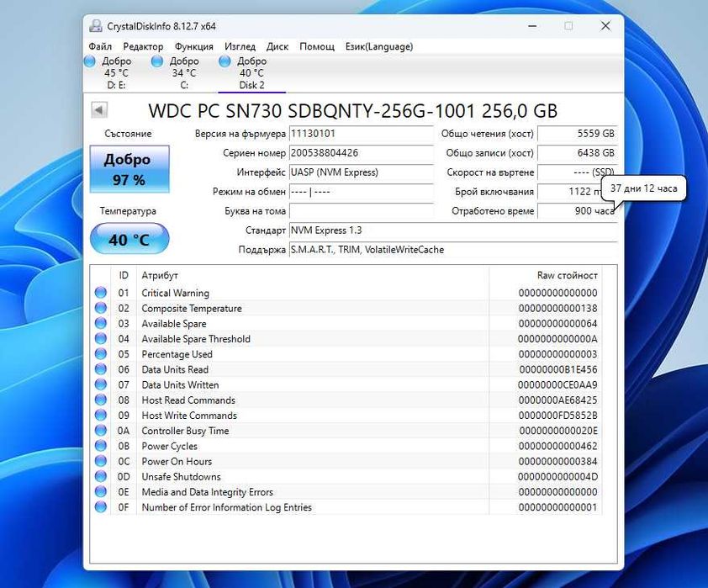This screenshot has height=588, width=708.
Task: Click the interface field UASP (NVM Express)
Action: 362,172
